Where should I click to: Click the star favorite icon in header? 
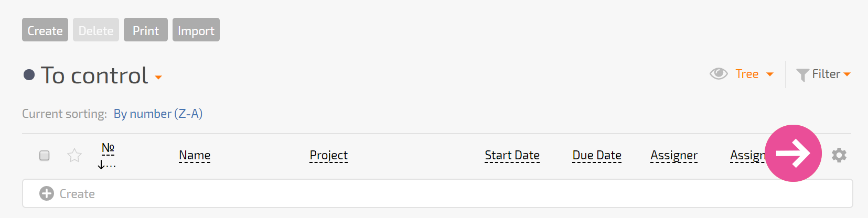coord(74,155)
